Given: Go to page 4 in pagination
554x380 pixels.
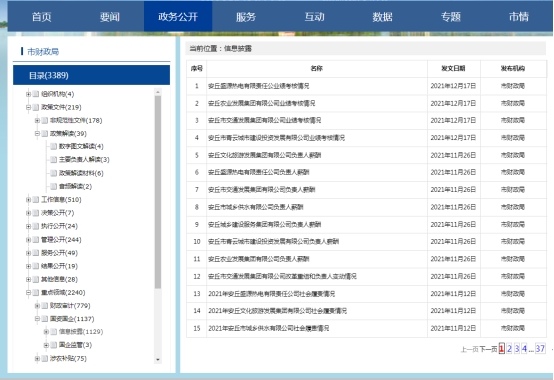Looking at the screenshot, I should tap(524, 349).
